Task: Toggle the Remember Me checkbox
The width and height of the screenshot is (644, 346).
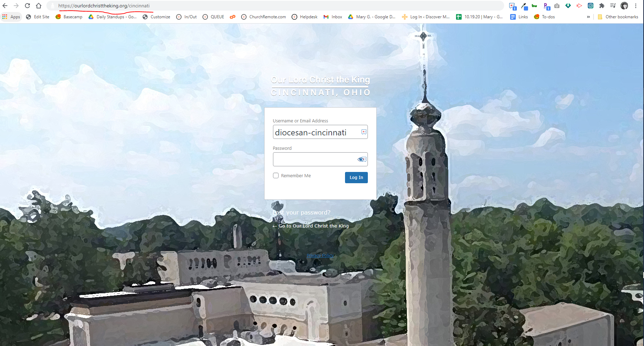Action: 276,175
